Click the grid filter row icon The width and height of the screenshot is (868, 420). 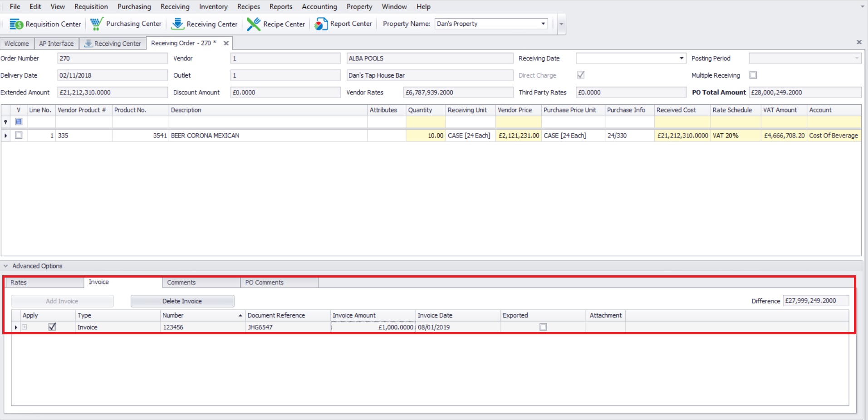(5, 122)
